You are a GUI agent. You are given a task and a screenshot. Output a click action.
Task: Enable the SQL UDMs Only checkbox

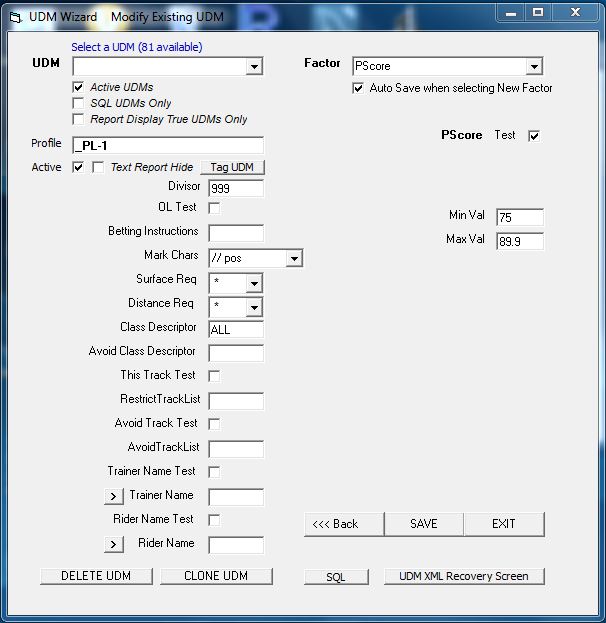[78, 103]
